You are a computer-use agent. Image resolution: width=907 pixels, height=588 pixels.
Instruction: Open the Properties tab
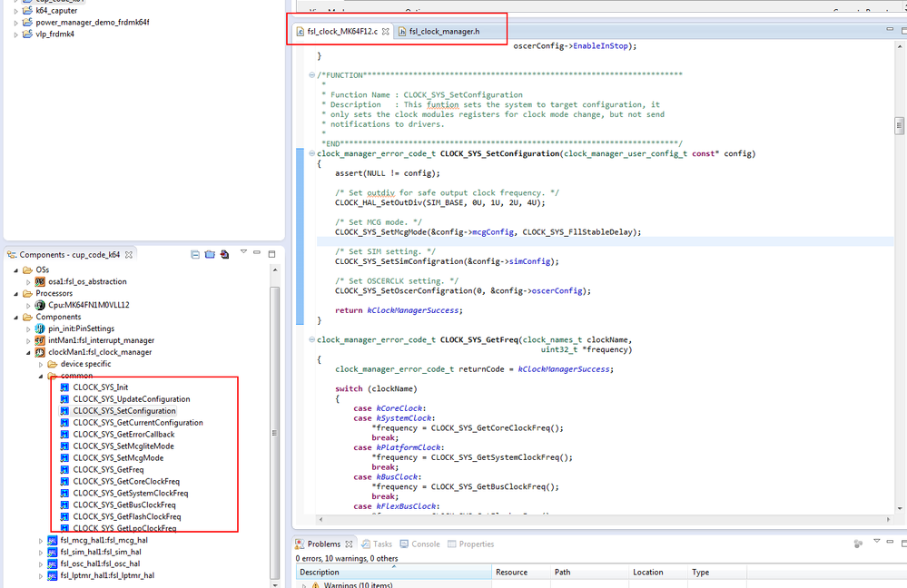tap(470, 544)
